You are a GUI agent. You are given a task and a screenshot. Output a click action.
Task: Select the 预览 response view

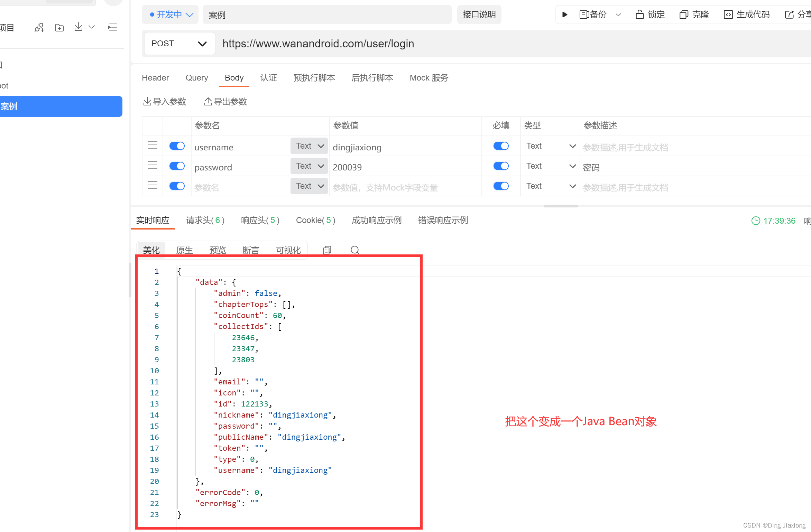(218, 250)
